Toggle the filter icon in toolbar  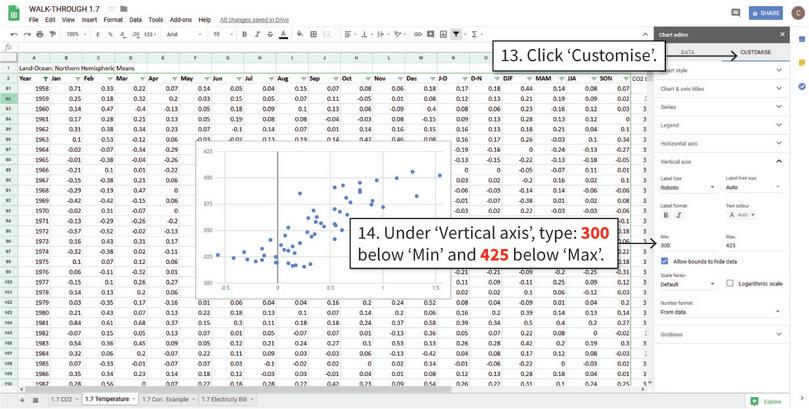click(x=456, y=35)
